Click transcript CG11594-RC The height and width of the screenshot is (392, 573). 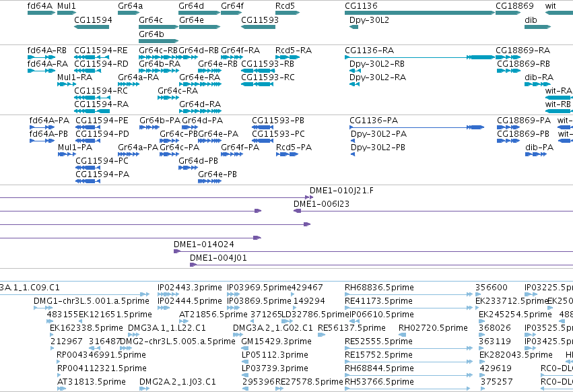pyautogui.click(x=92, y=98)
